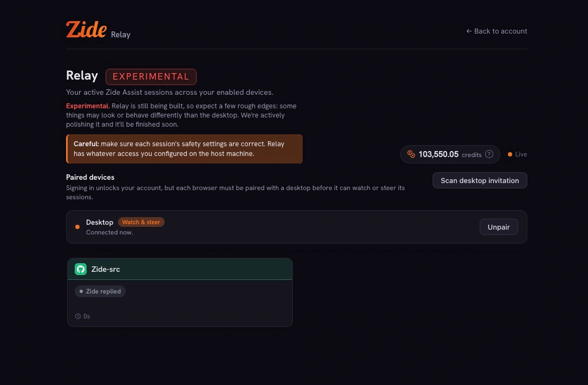The width and height of the screenshot is (588, 385).
Task: Select the Desktop paired device row
Action: point(297,227)
